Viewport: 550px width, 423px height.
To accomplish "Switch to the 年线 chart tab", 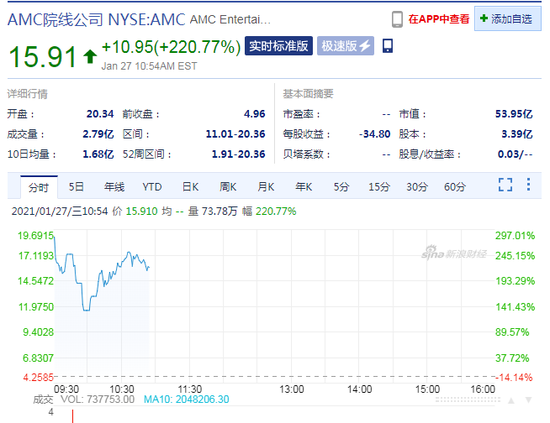I will point(114,187).
